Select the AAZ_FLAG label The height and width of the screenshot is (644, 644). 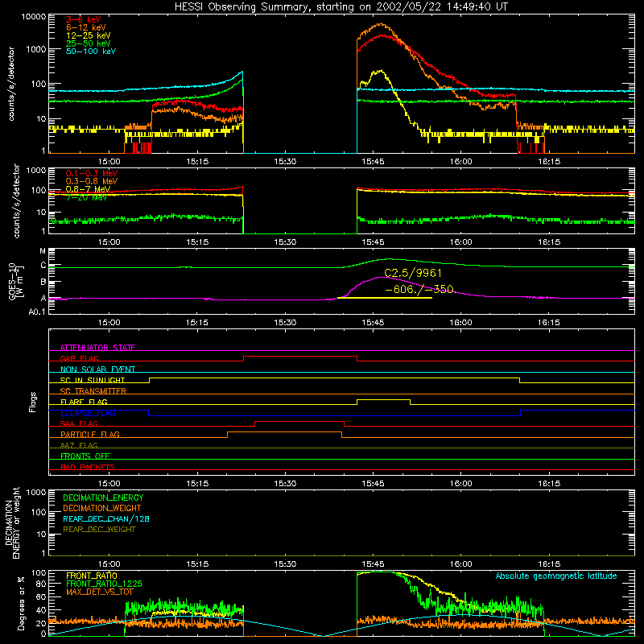[x=79, y=445]
